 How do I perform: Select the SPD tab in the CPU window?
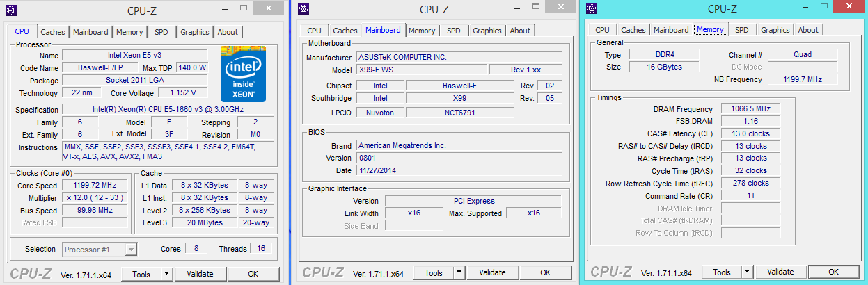point(161,32)
